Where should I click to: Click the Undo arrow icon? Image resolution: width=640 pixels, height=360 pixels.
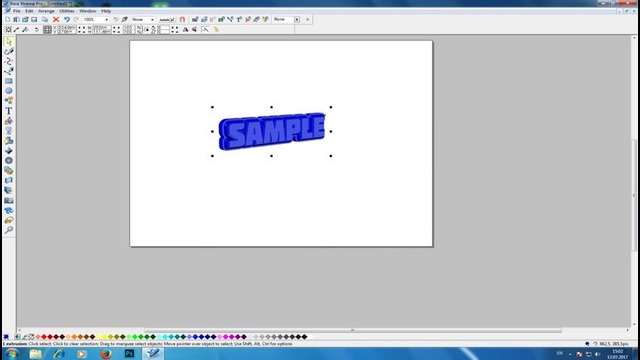(67, 19)
